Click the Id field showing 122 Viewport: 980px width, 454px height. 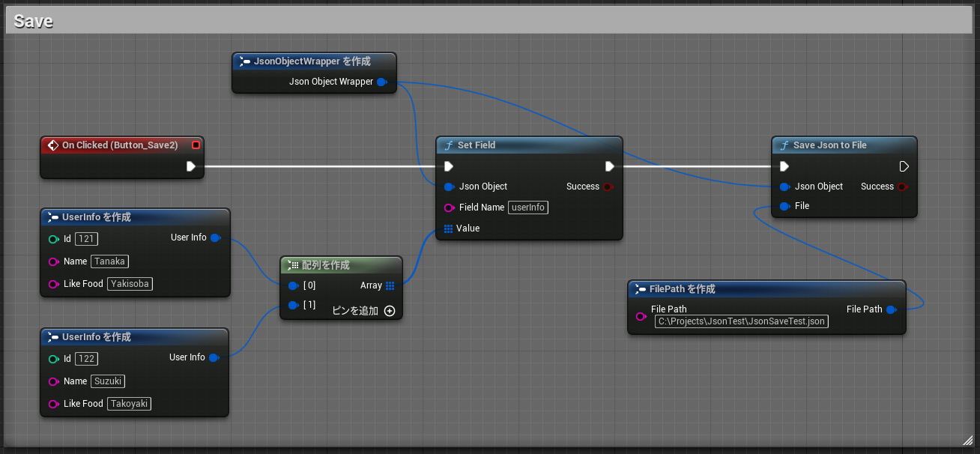(x=86, y=359)
